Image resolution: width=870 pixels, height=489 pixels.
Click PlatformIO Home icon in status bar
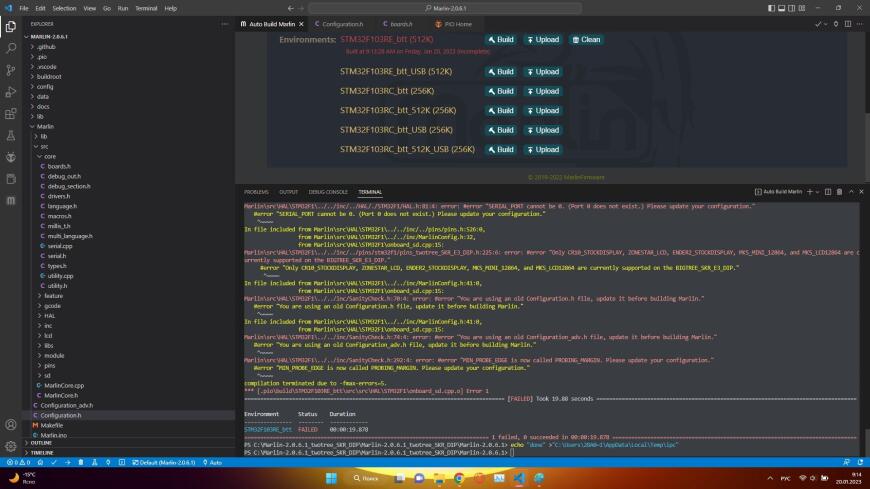[x=40, y=462]
